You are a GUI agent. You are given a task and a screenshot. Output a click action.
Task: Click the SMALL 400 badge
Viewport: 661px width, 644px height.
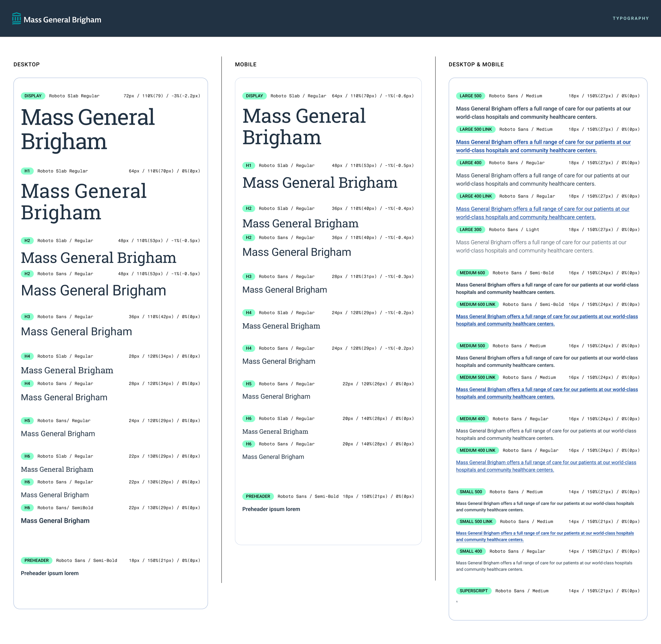tap(471, 551)
